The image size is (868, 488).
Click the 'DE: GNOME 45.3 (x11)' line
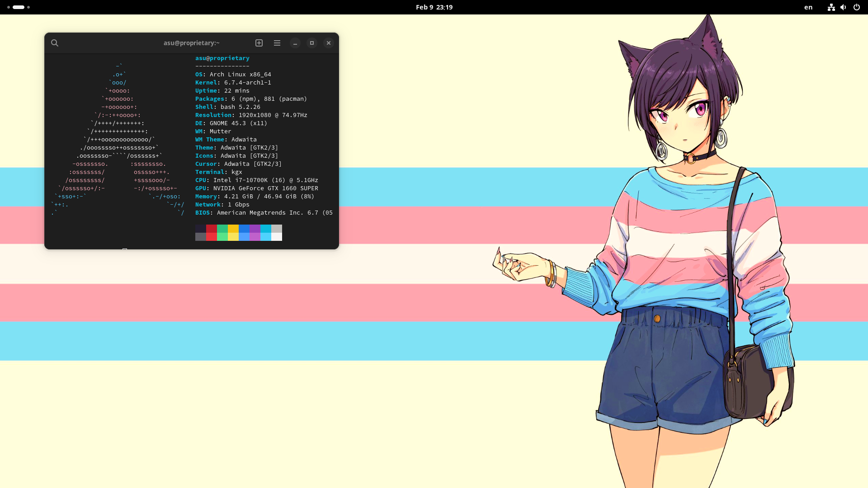pos(231,123)
